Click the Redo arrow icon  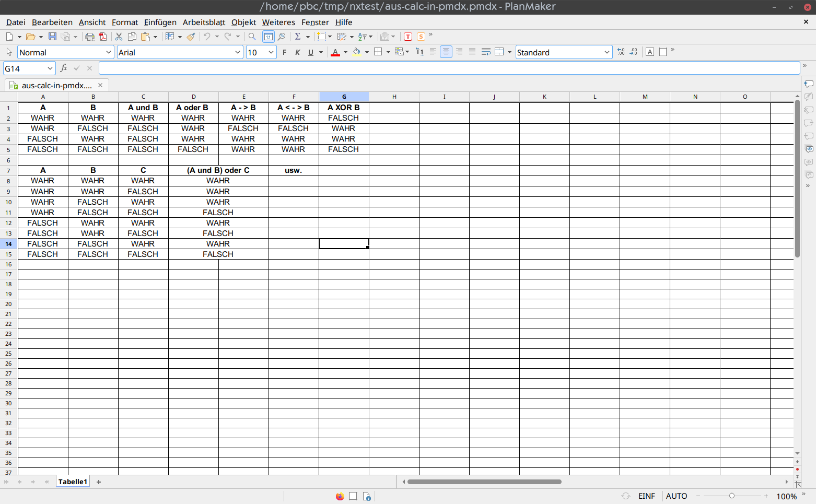pyautogui.click(x=228, y=37)
